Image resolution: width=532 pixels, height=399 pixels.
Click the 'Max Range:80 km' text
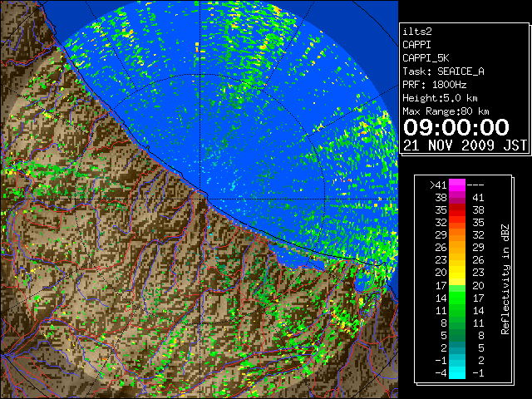(x=446, y=111)
